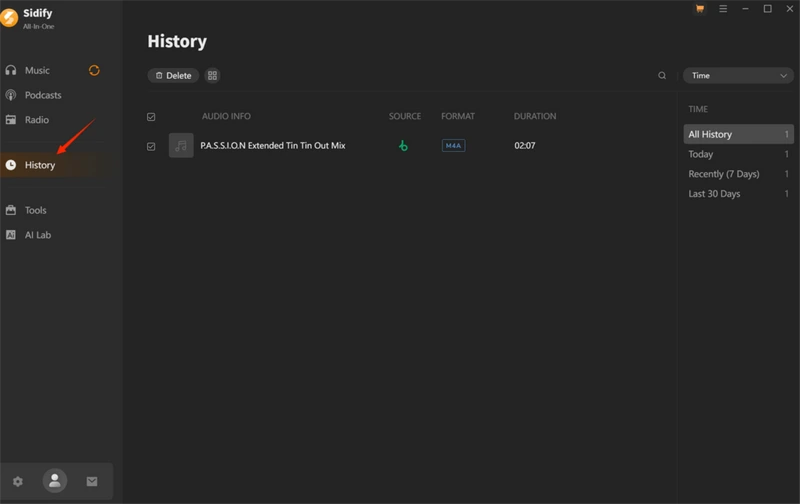Open AI Lab in the sidebar

click(x=38, y=235)
